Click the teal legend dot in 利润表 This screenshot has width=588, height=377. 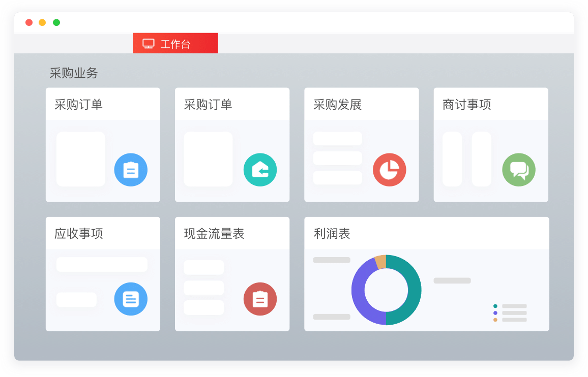pos(495,306)
